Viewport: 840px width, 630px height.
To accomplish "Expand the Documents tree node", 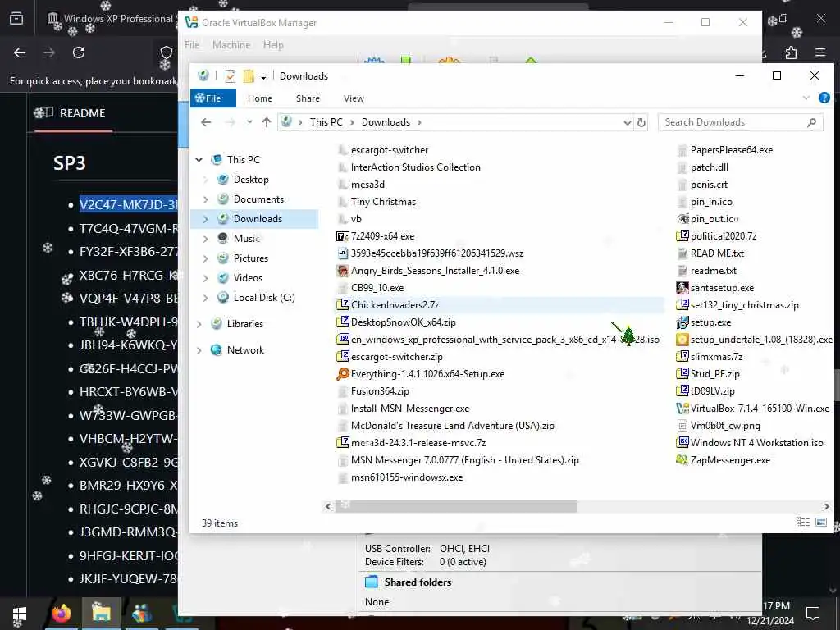I will tap(205, 199).
